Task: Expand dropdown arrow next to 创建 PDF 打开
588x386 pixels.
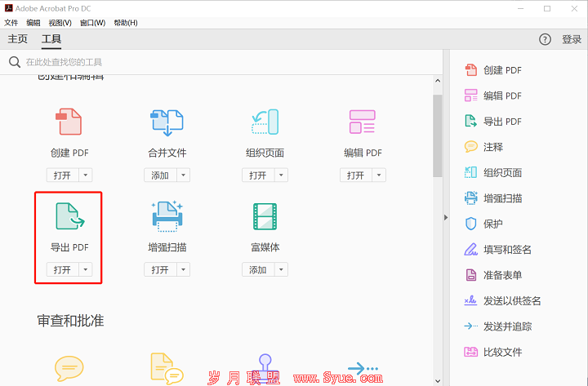Action: (x=86, y=175)
